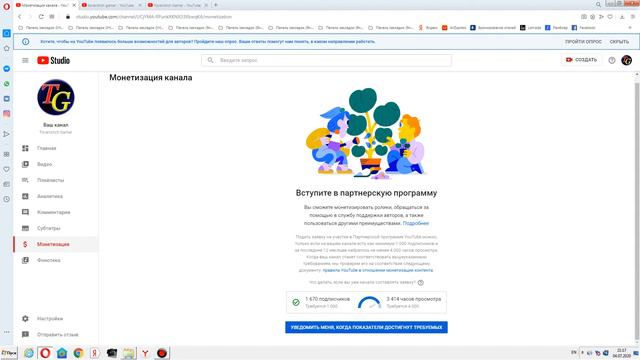640x360 pixels.
Task: Open history clock in Opera sidebar
Action: (7, 199)
